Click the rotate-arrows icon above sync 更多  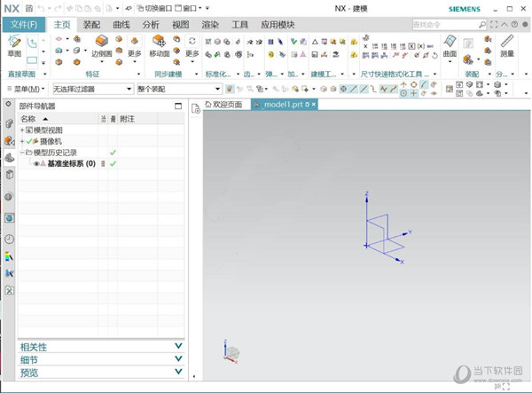pos(192,41)
